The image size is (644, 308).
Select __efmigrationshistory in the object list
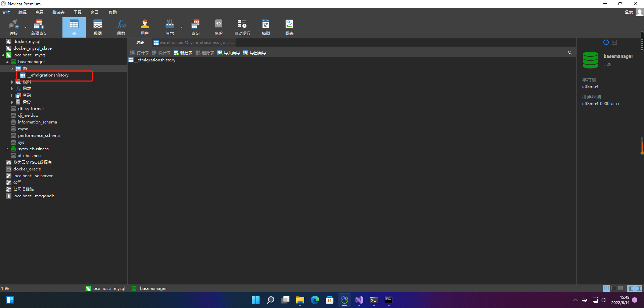click(x=152, y=60)
